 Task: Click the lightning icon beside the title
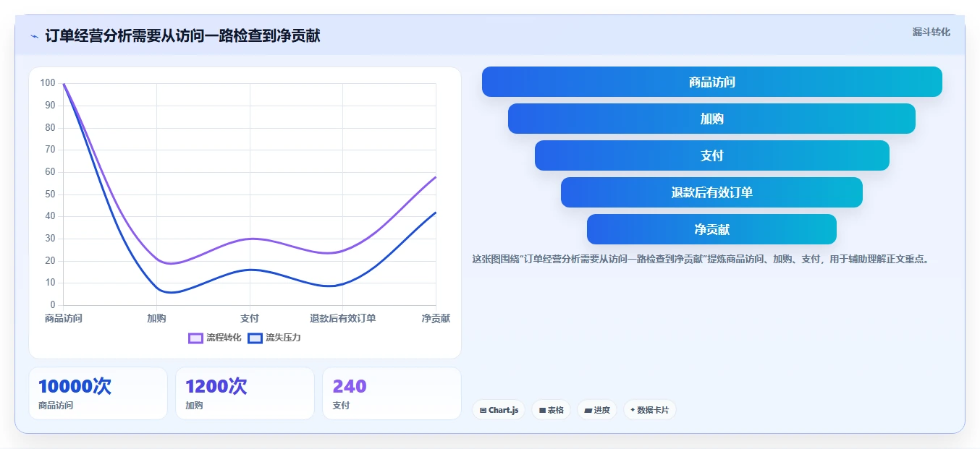pyautogui.click(x=34, y=36)
